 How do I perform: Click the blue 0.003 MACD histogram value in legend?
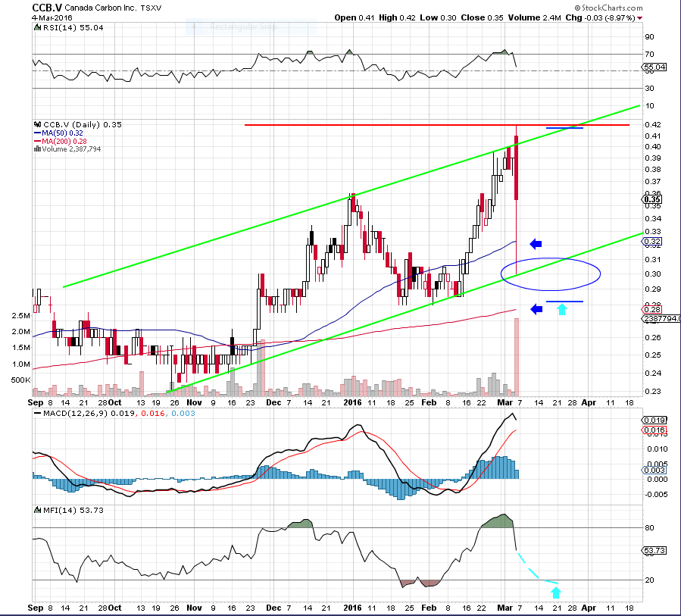[x=183, y=413]
